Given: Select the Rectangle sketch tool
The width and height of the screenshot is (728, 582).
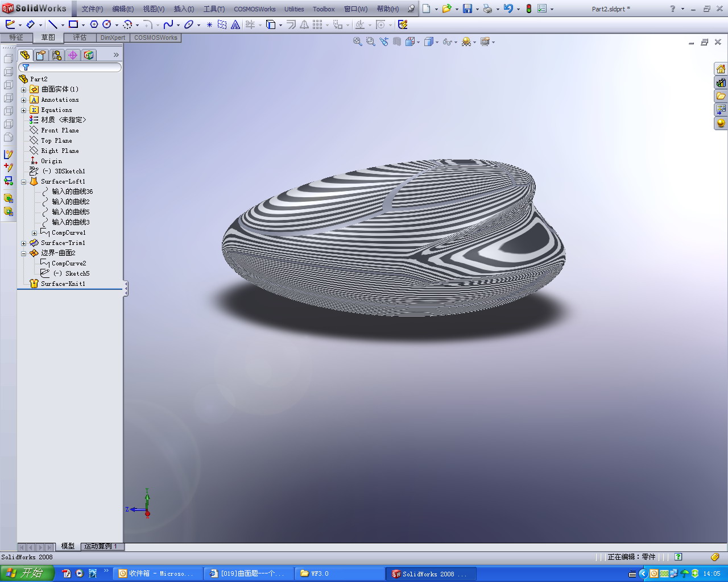Looking at the screenshot, I should [73, 24].
